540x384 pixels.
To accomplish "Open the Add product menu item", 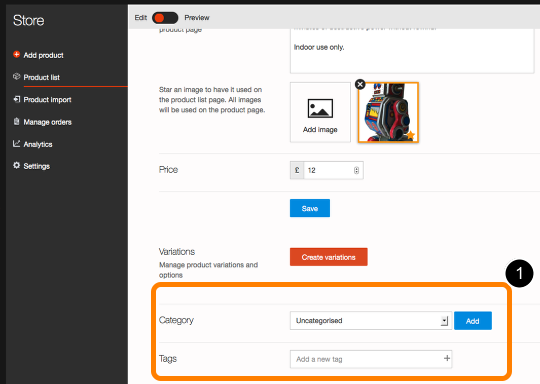I will 43,55.
